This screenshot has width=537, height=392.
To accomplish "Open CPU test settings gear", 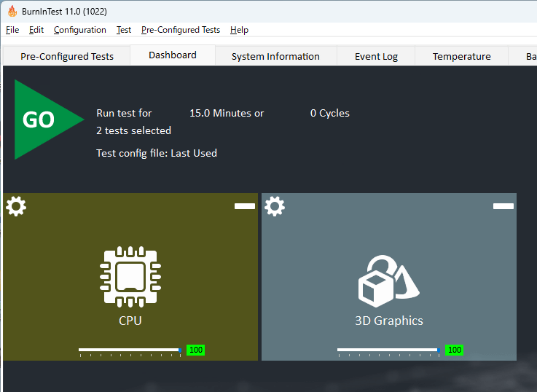I will [x=16, y=207].
